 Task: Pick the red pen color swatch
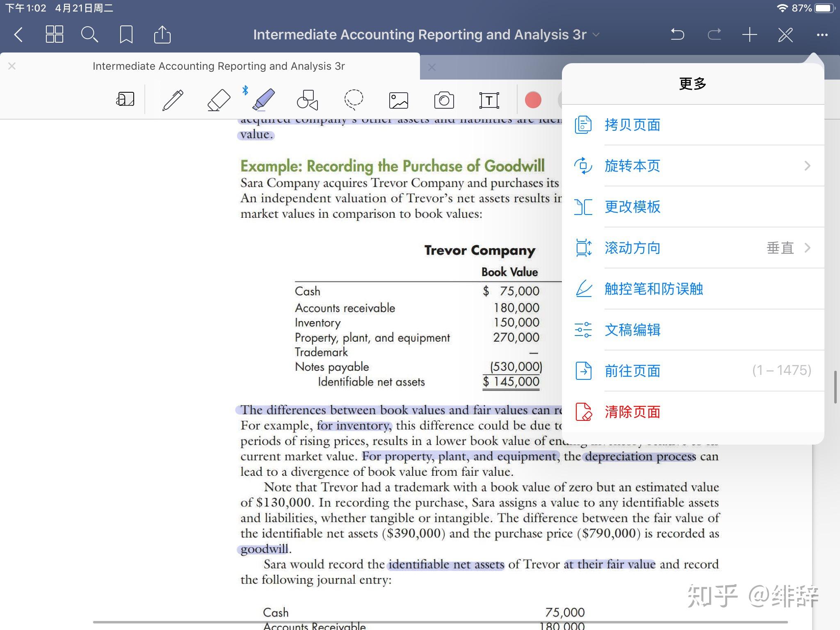(x=533, y=100)
